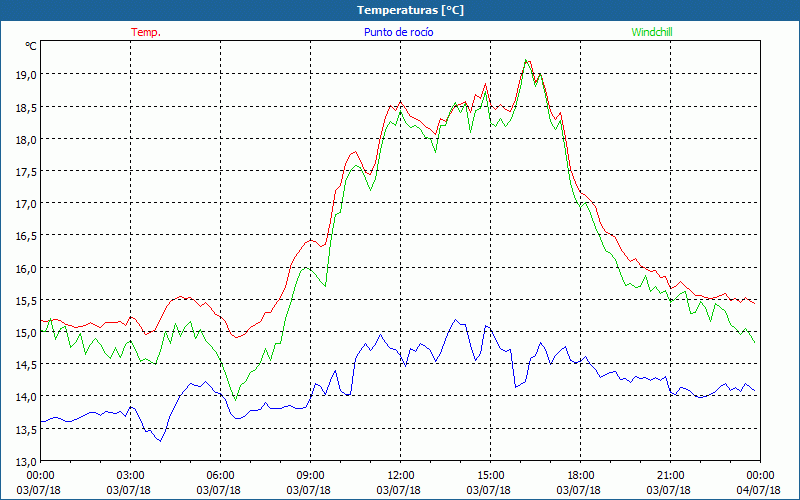Click the 03/07/18 date under 18:00

coord(579,490)
